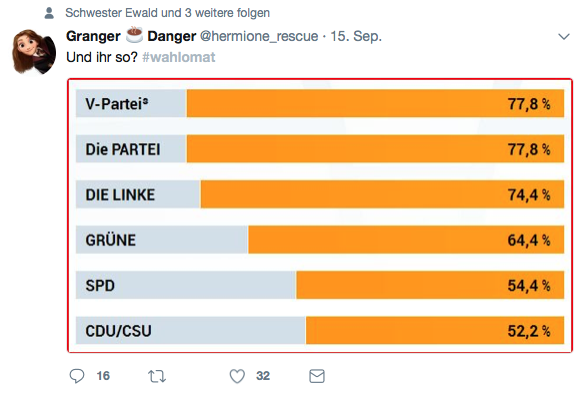The image size is (581, 393).
Task: Click the reply speech bubble icon
Action: (x=77, y=376)
